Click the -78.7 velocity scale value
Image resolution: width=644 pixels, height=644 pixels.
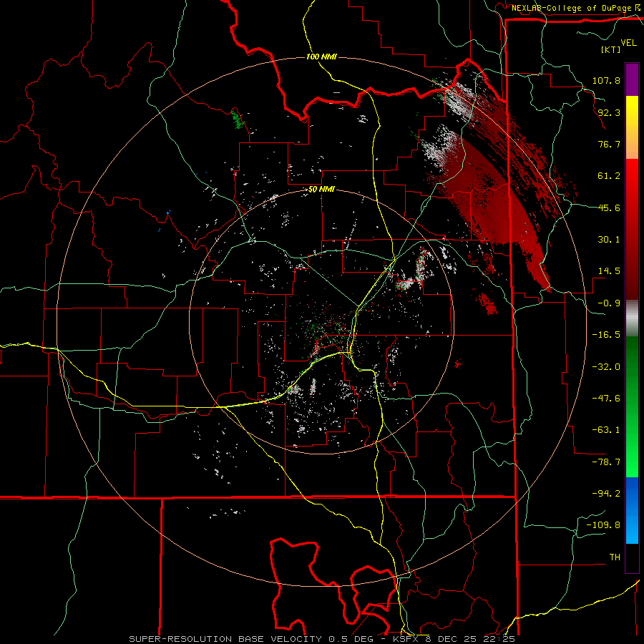point(606,462)
